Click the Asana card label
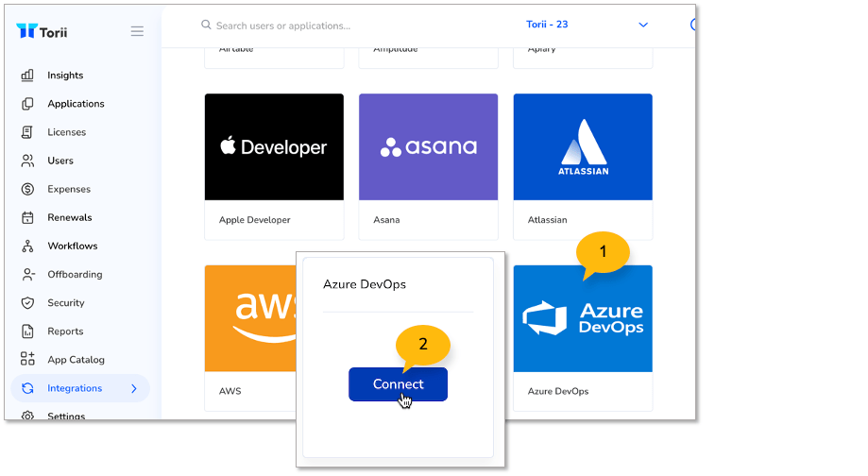Viewport: 868px width, 476px height. click(386, 220)
